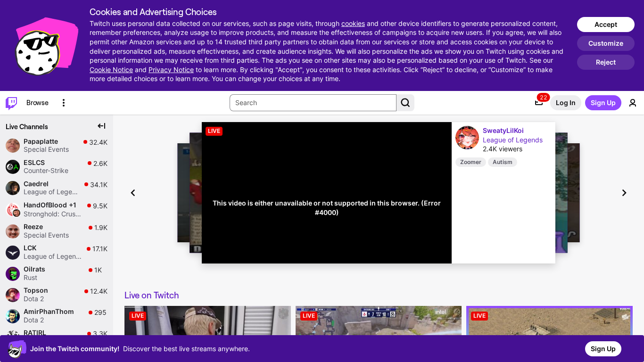Go back in the carousel with the left chevron

(132, 193)
